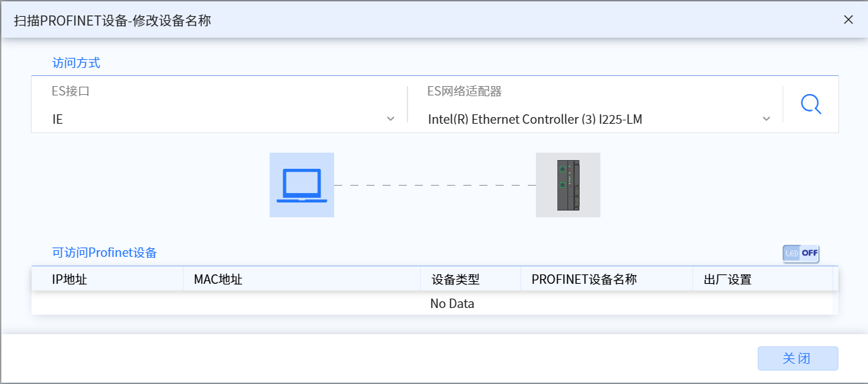
Task: Click the No Data table row
Action: coord(452,304)
